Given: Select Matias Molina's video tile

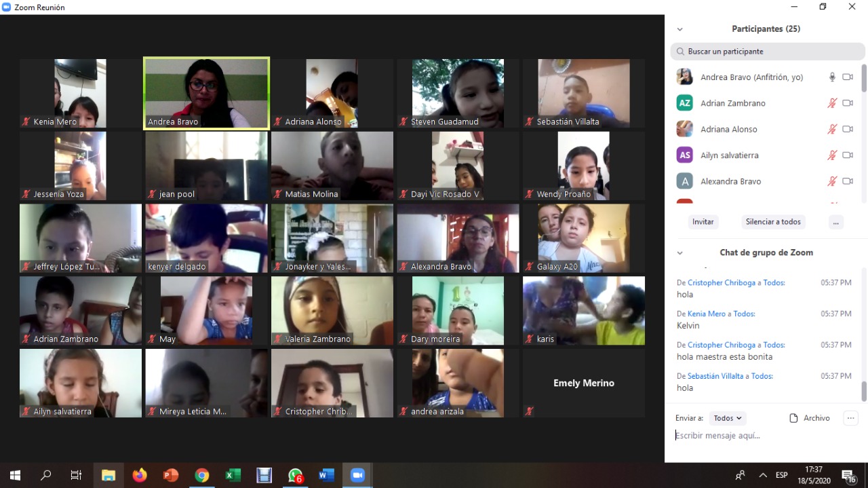Looking at the screenshot, I should point(332,166).
